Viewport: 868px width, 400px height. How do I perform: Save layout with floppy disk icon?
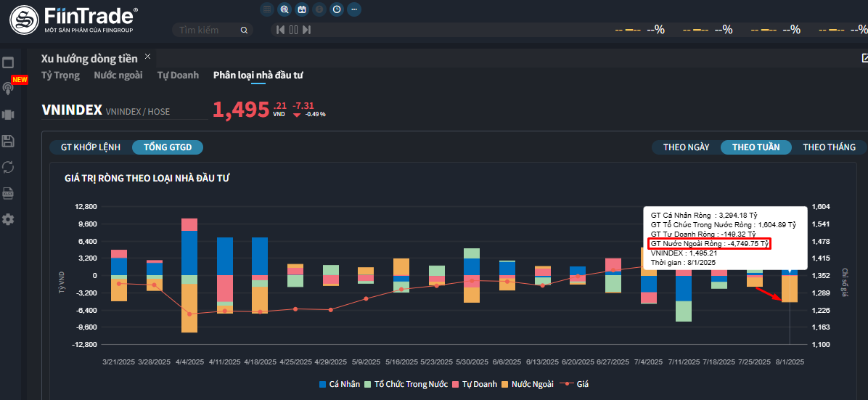[x=8, y=141]
